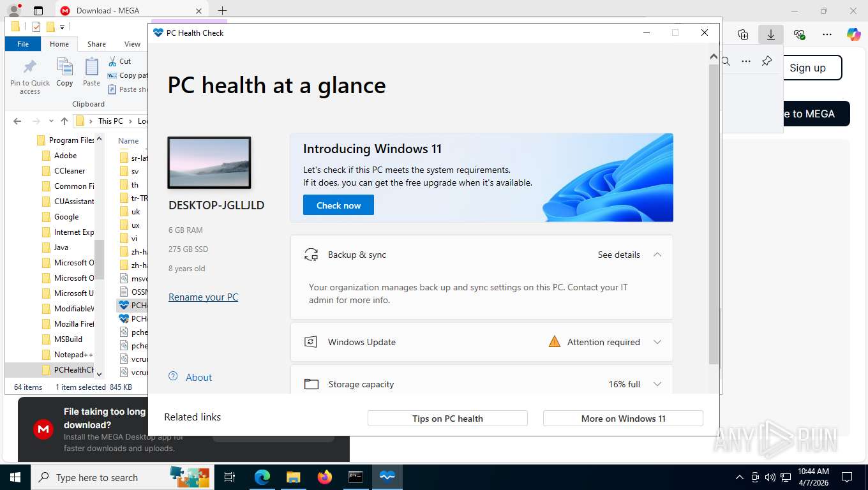Image resolution: width=868 pixels, height=490 pixels.
Task: Select the Adobe folder in tree
Action: click(x=65, y=155)
